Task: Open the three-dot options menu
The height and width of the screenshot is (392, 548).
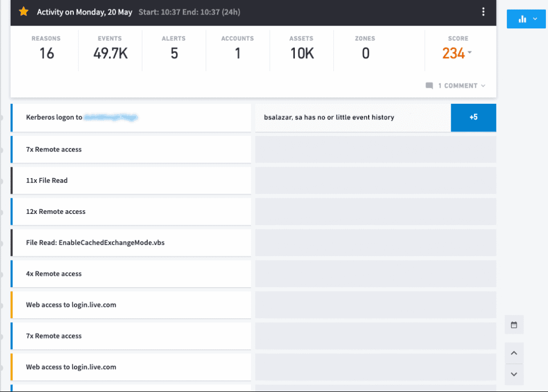Action: pos(483,12)
